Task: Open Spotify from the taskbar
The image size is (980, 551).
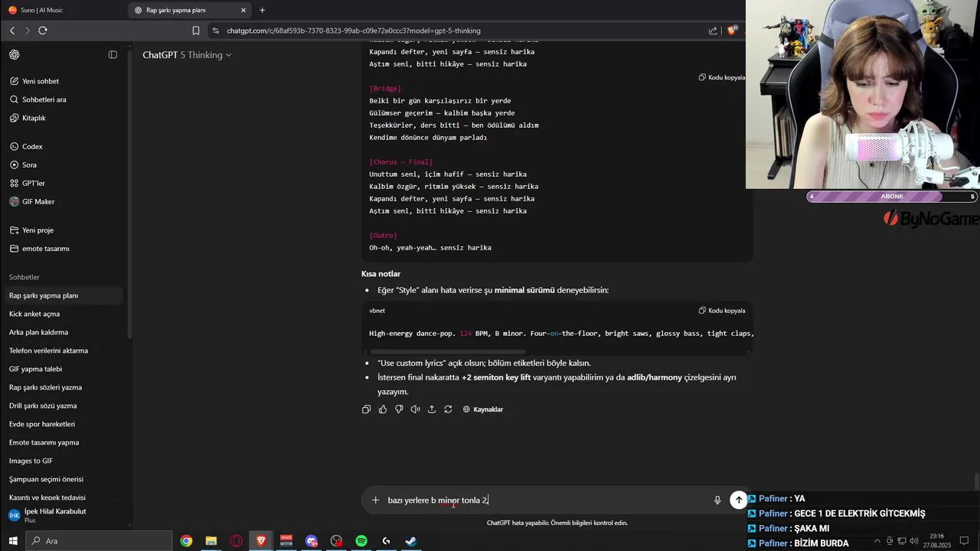Action: click(361, 541)
